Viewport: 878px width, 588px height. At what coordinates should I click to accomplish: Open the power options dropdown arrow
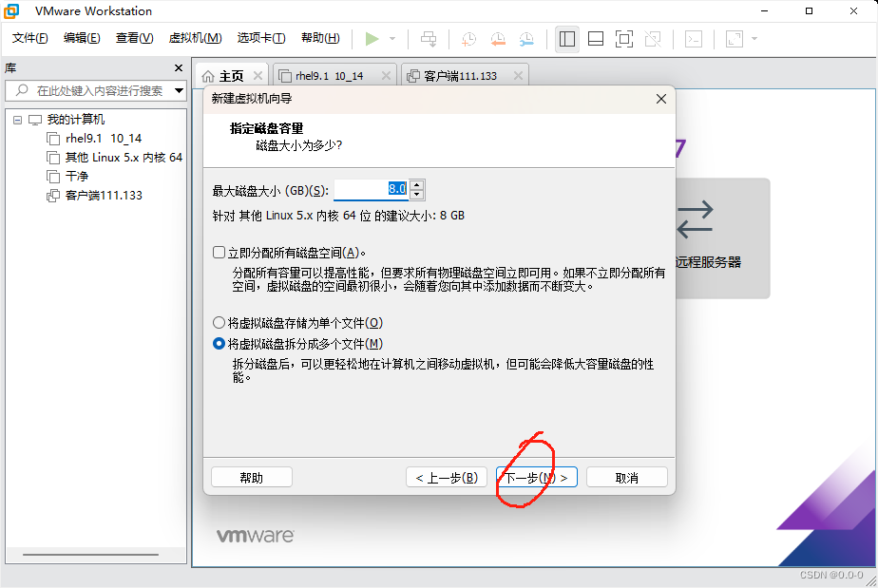coord(391,39)
